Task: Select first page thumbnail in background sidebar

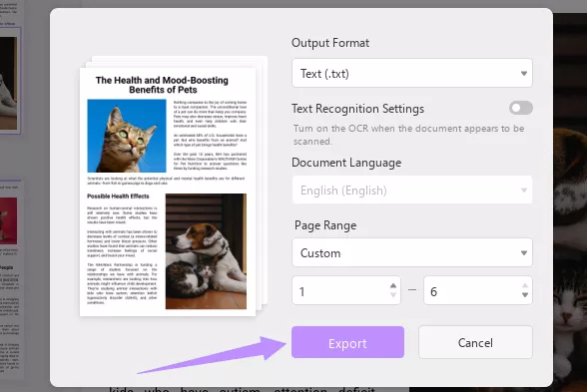Action: [10, 81]
